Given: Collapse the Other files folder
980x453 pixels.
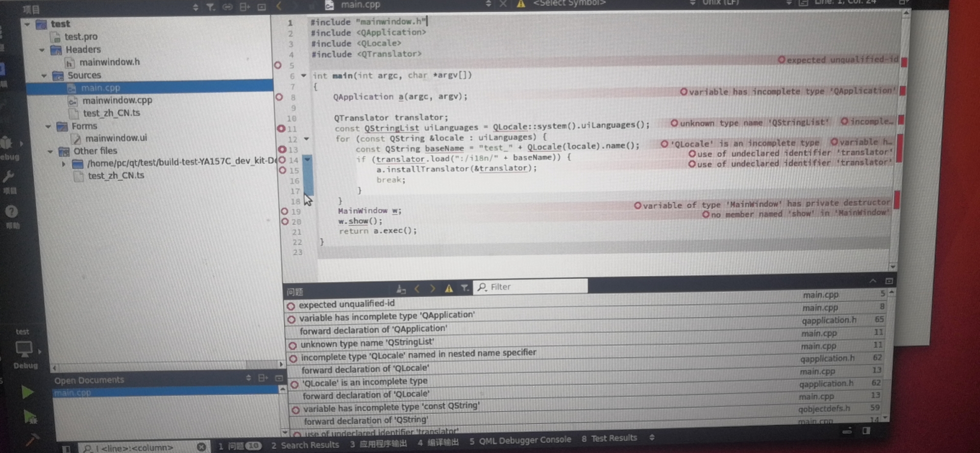Looking at the screenshot, I should click(50, 152).
